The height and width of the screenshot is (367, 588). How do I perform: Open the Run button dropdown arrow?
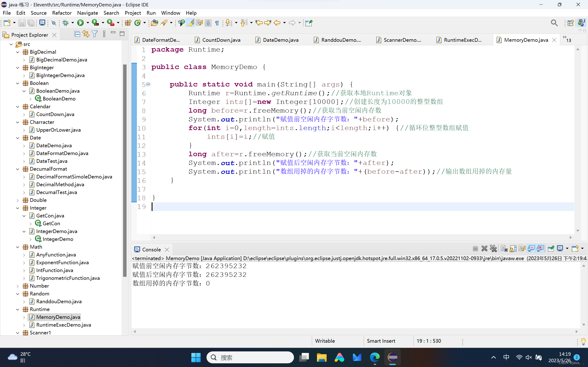(88, 23)
